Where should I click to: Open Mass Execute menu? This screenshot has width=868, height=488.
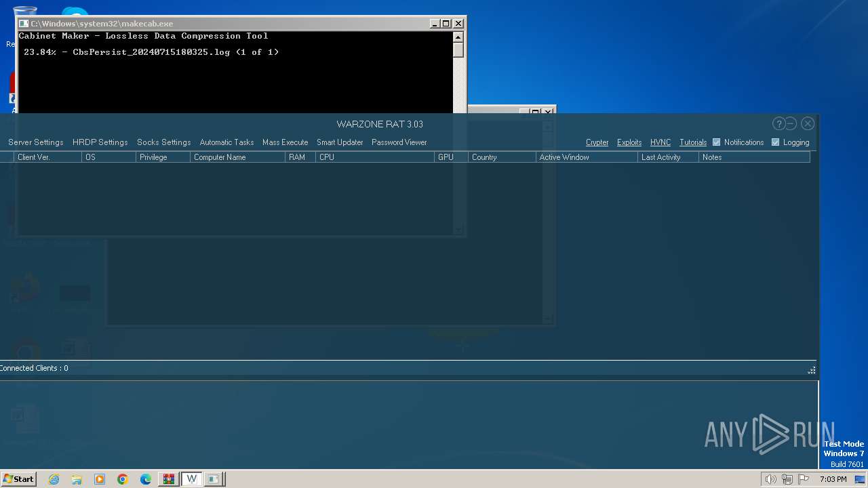coord(285,142)
